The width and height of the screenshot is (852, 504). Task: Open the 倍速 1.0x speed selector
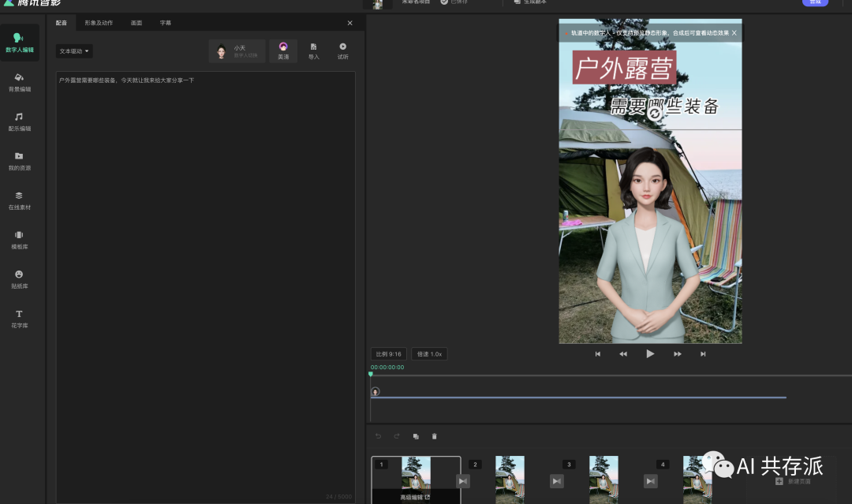(x=429, y=354)
